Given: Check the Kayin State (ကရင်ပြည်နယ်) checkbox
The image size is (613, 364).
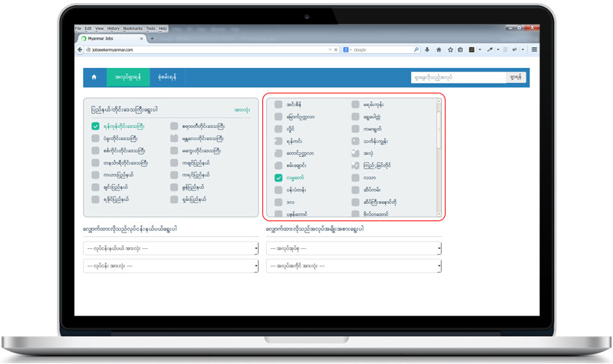Looking at the screenshot, I should point(174,175).
